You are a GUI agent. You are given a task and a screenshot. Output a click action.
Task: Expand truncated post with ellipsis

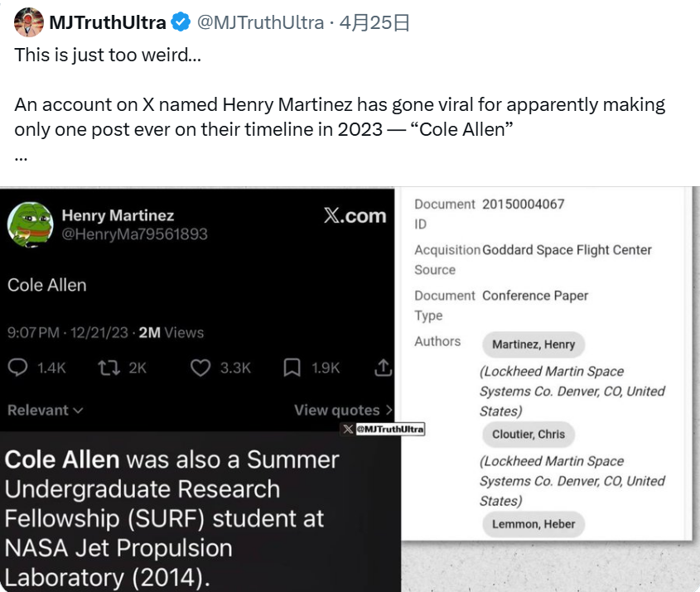(x=21, y=156)
